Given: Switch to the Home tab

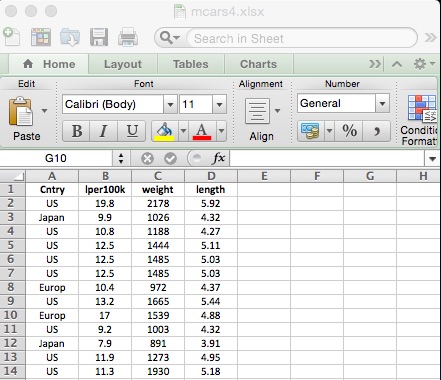Looking at the screenshot, I should tap(49, 64).
